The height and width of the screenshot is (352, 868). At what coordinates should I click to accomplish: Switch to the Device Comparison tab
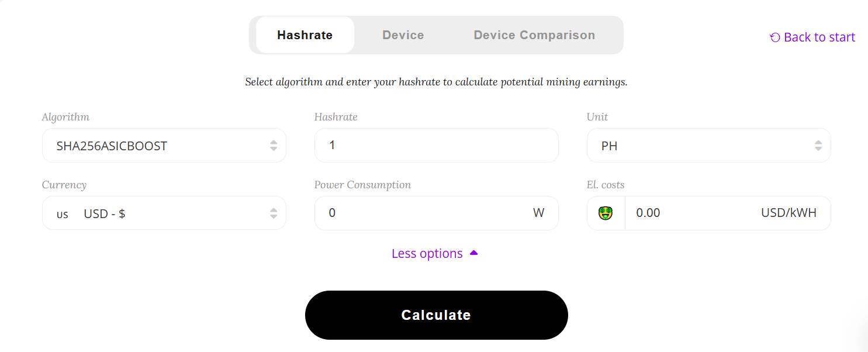[x=534, y=34]
